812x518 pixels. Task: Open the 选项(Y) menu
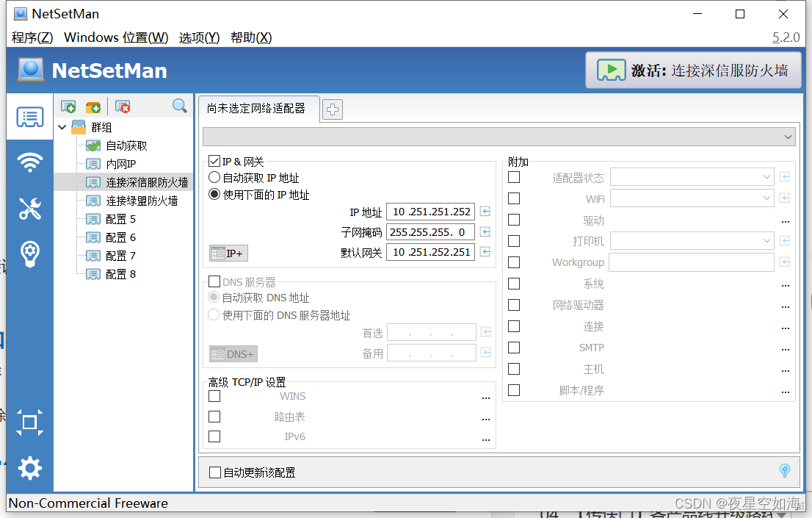click(x=200, y=38)
